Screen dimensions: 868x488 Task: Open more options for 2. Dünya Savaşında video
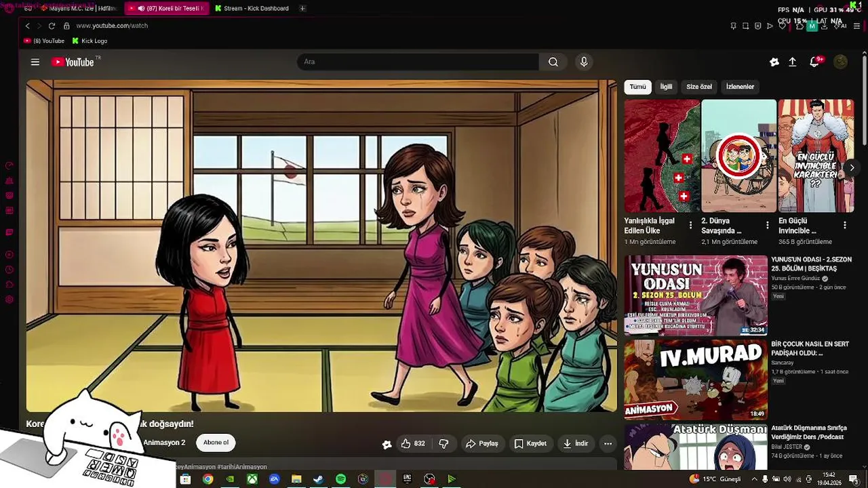coord(768,225)
